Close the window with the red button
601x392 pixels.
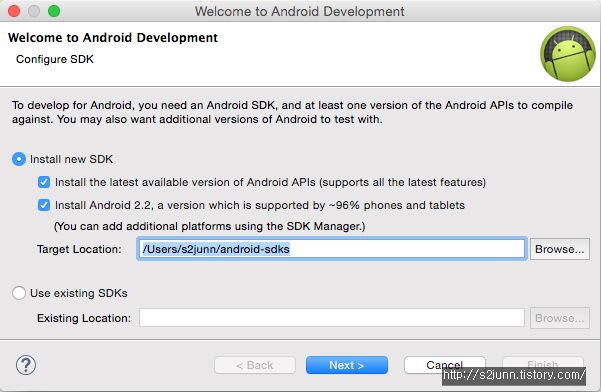tap(14, 11)
